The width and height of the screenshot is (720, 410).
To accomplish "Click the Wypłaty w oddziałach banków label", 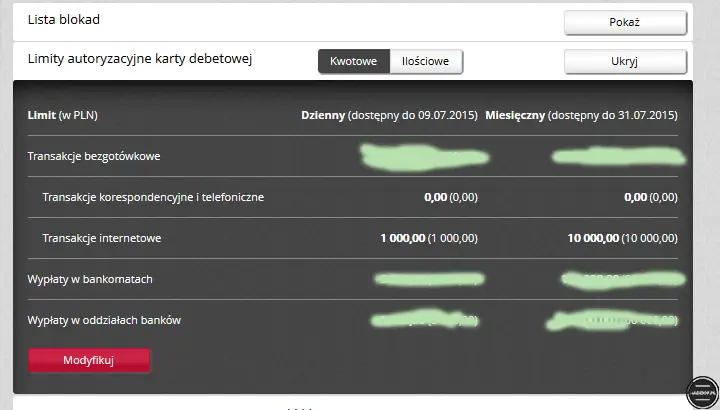I will (105, 320).
